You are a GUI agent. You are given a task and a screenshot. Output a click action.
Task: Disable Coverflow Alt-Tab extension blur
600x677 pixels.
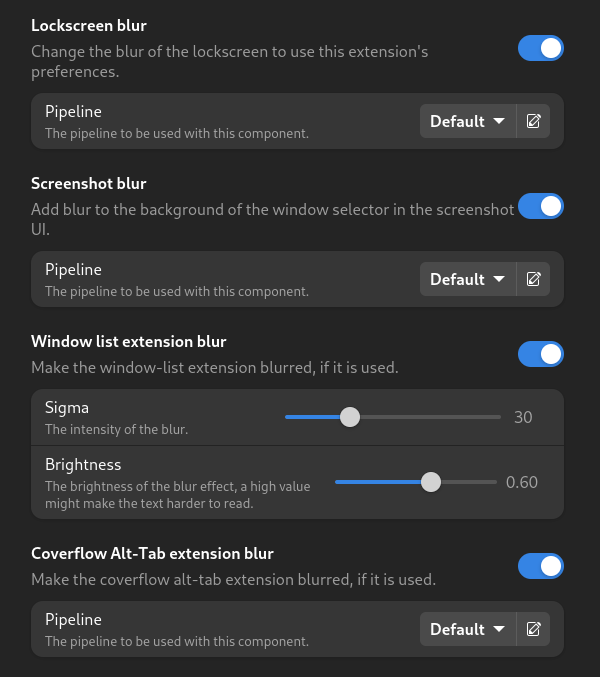click(540, 566)
